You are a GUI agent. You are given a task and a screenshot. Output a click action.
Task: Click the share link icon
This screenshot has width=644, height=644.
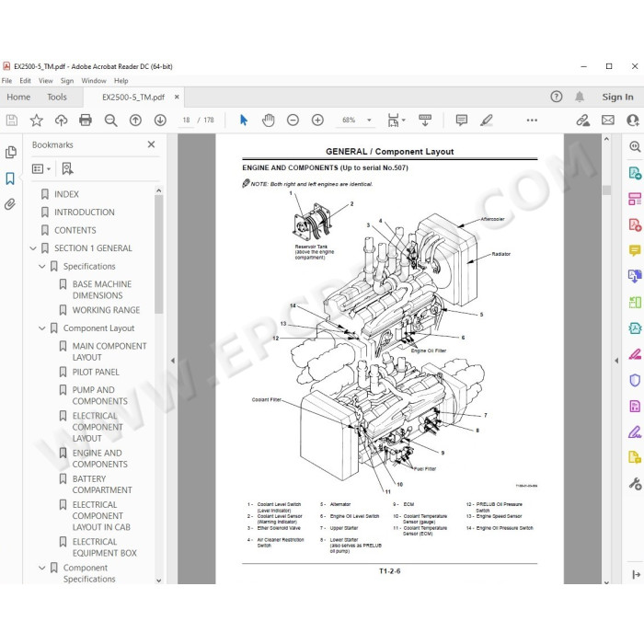coord(582,121)
